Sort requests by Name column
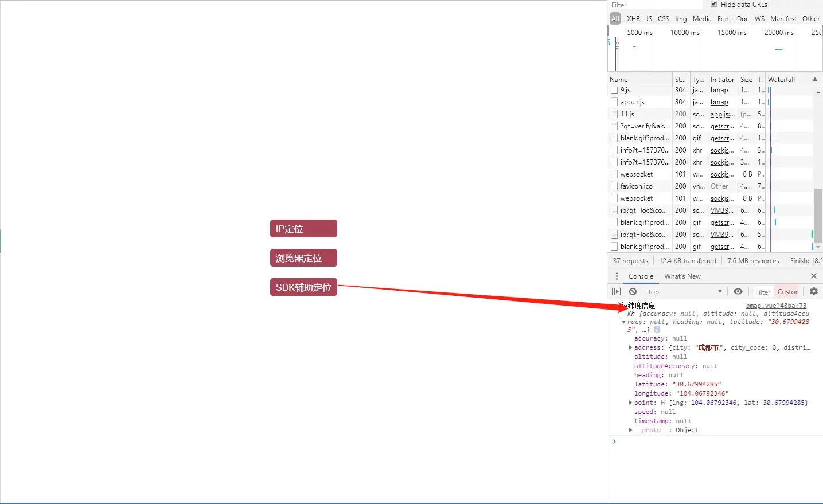The width and height of the screenshot is (823, 504). tap(639, 80)
